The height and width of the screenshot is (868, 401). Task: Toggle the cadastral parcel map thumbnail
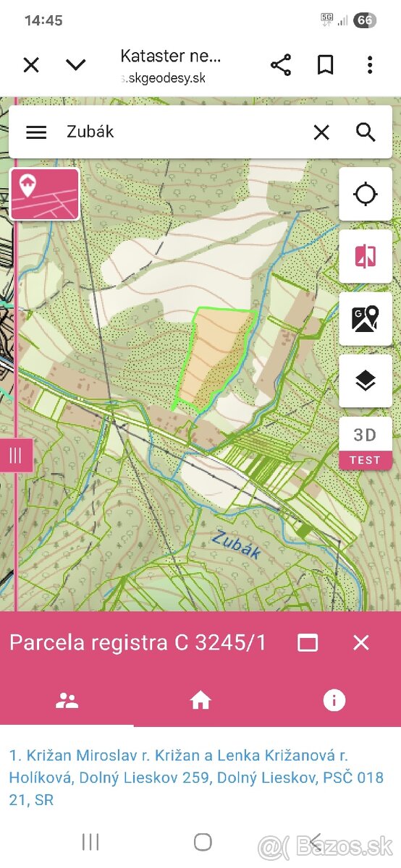pyautogui.click(x=45, y=194)
